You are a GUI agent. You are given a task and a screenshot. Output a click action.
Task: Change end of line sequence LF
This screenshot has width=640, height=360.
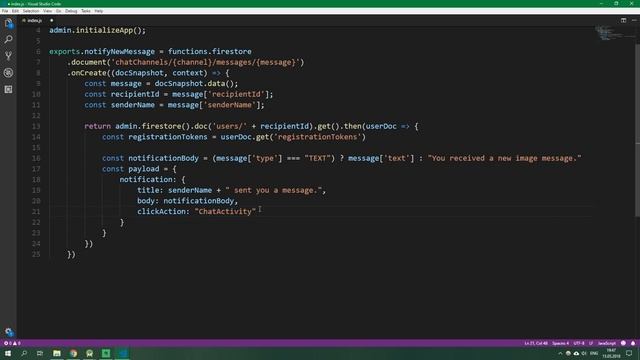(591, 343)
